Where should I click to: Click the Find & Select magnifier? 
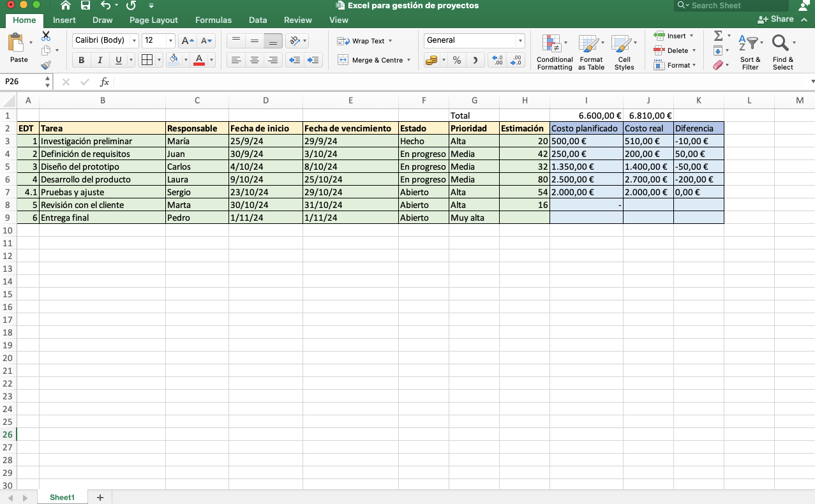tap(782, 52)
